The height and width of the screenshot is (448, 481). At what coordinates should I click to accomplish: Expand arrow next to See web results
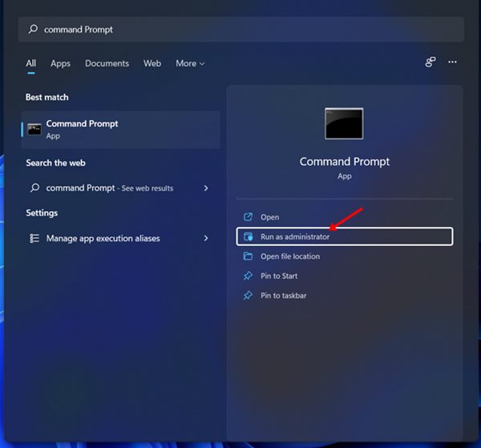coord(206,188)
